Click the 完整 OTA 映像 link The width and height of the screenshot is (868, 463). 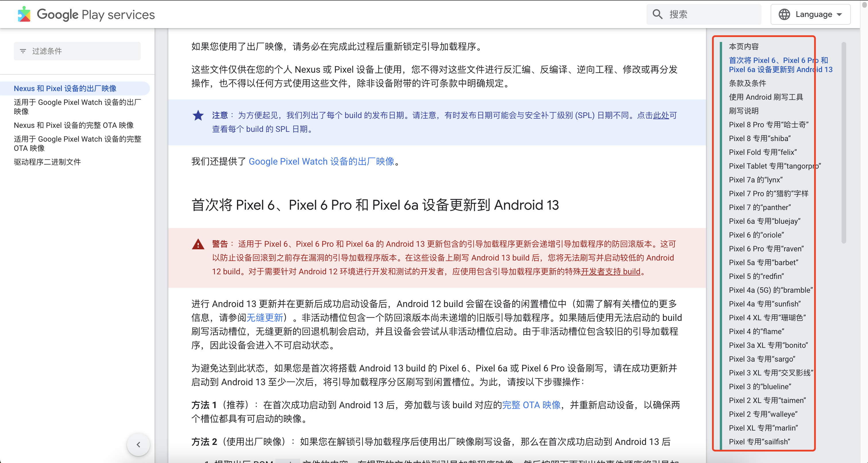point(531,405)
